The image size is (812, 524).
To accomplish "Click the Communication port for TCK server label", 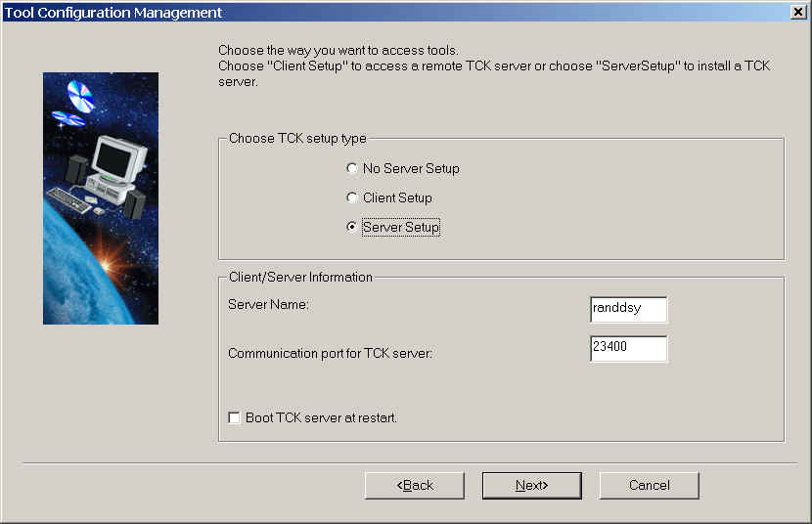I will pos(331,353).
